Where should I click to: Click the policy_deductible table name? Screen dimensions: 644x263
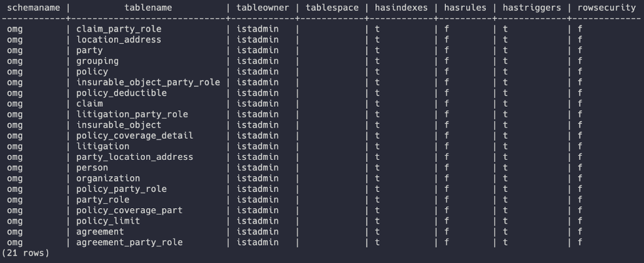click(x=121, y=93)
